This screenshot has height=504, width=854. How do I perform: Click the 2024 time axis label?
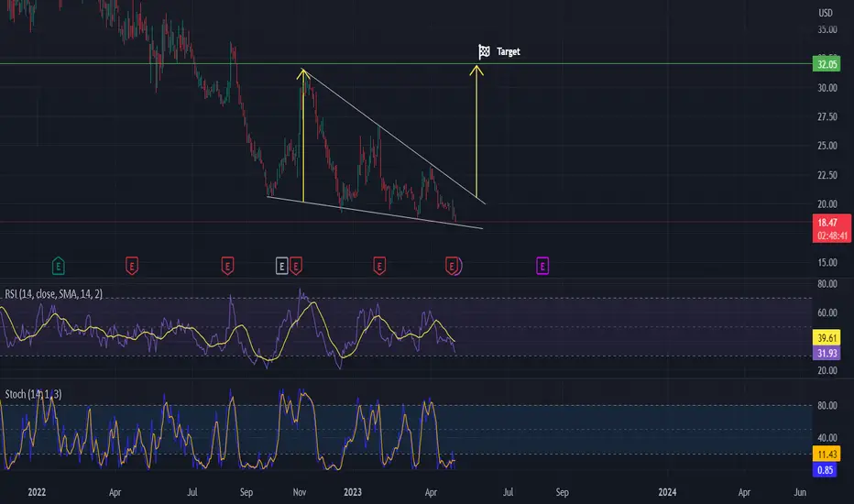[667, 492]
